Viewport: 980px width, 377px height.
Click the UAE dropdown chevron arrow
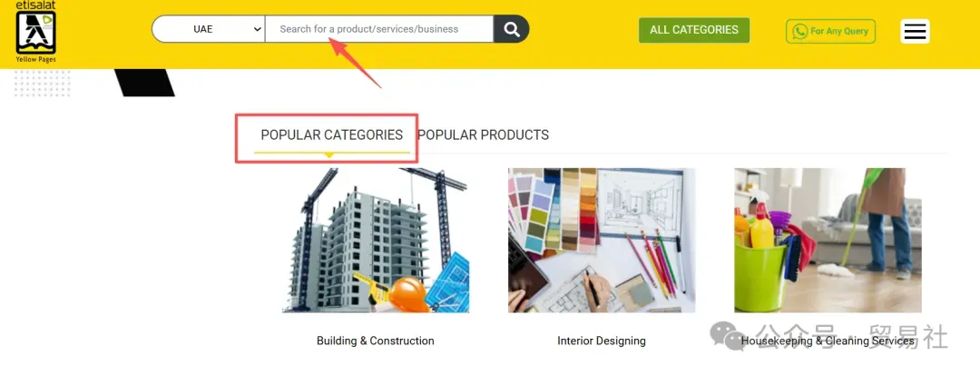pos(258,29)
